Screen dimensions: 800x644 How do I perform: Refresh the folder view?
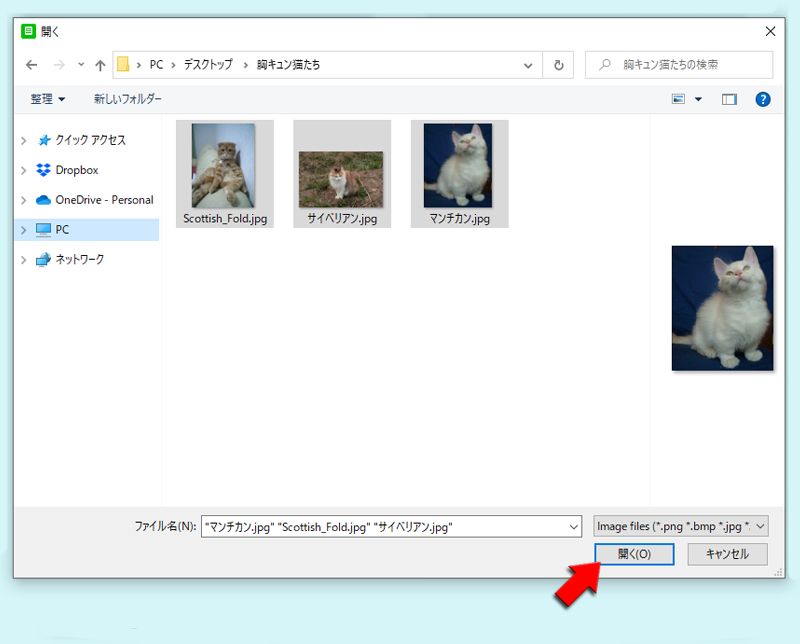[557, 64]
